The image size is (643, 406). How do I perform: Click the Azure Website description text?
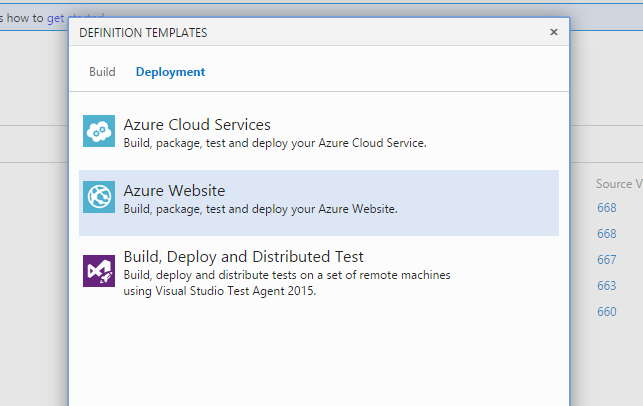260,209
